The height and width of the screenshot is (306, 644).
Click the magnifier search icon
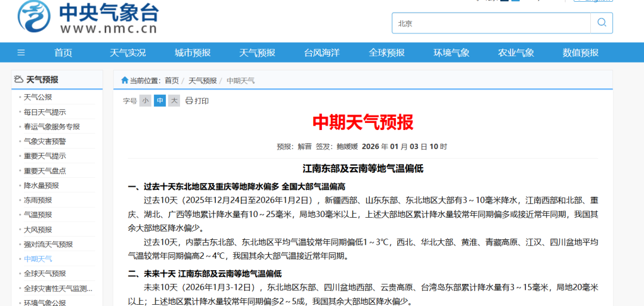(602, 23)
